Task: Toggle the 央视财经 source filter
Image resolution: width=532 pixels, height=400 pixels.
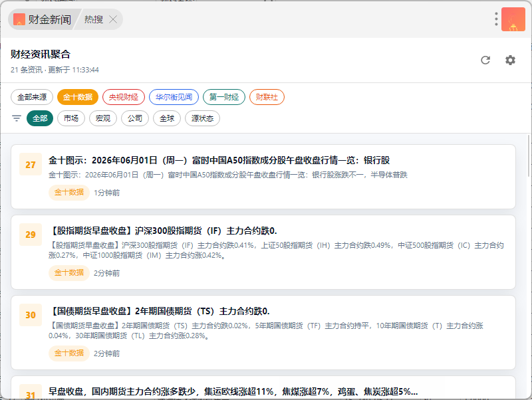Action: click(x=124, y=97)
